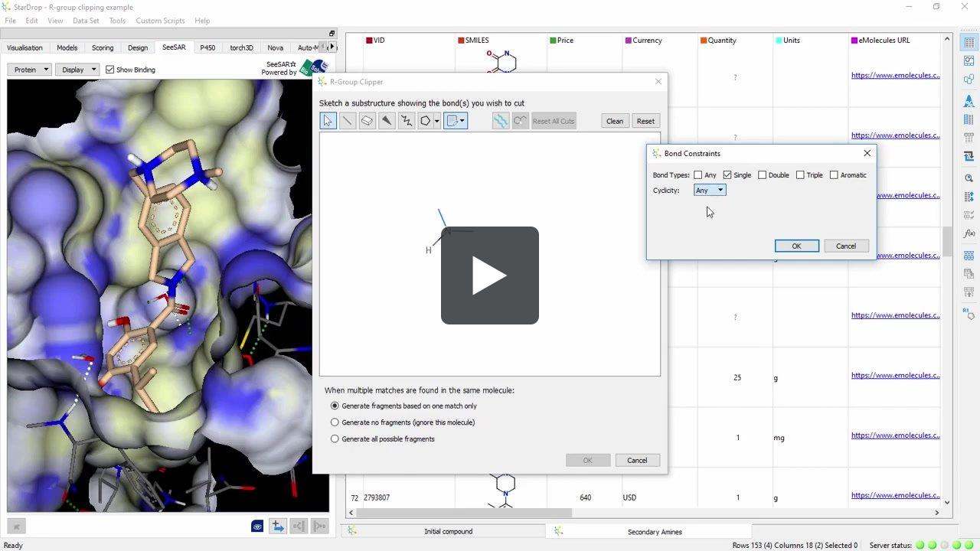Screen dimensions: 980x551
Task: Pick the eraser tool in sketcher
Action: [x=367, y=121]
